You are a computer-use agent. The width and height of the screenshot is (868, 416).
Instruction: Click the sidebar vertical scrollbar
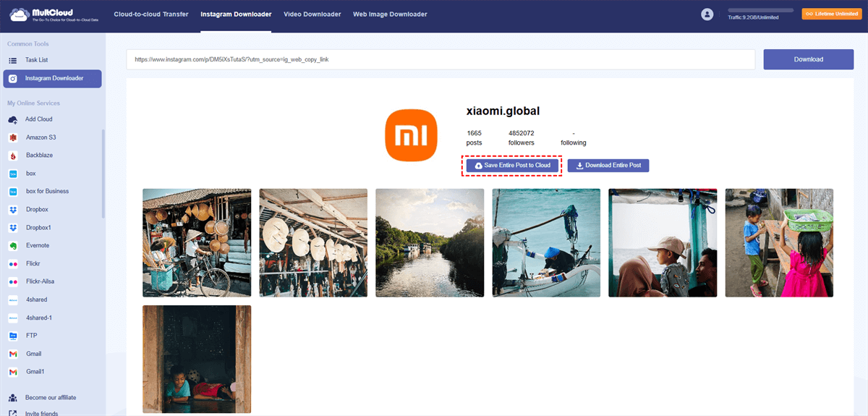pos(103,174)
